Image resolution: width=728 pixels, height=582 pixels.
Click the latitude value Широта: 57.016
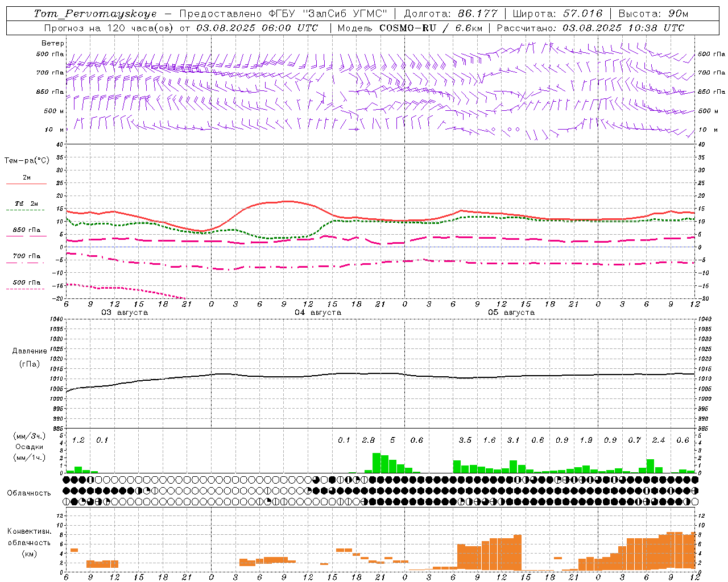[557, 14]
